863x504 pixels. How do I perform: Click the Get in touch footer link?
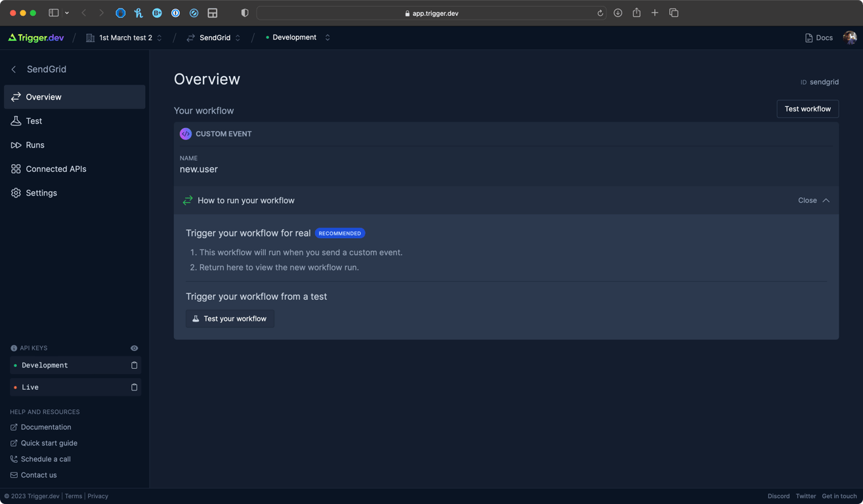839,496
